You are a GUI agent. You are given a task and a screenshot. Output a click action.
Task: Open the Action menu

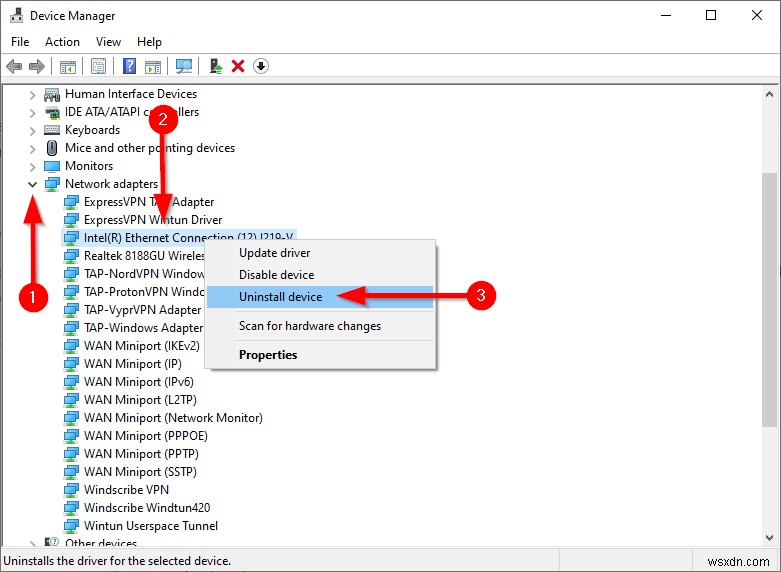[62, 42]
